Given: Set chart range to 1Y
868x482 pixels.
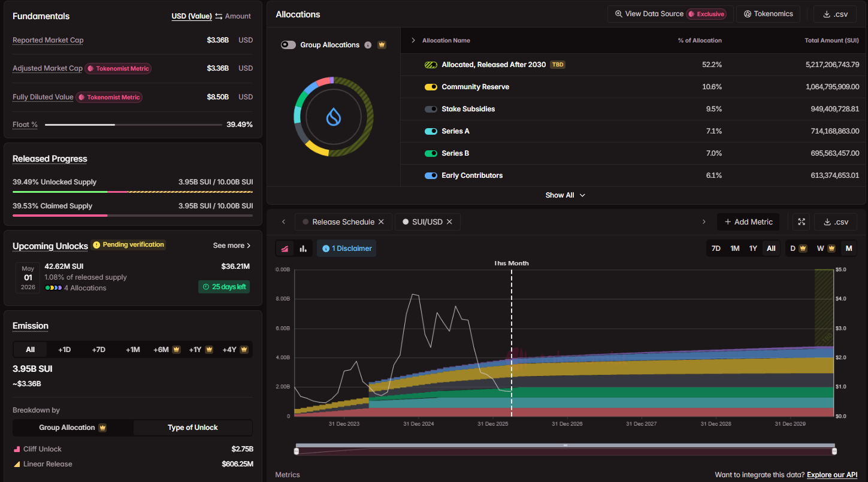Looking at the screenshot, I should (x=753, y=248).
